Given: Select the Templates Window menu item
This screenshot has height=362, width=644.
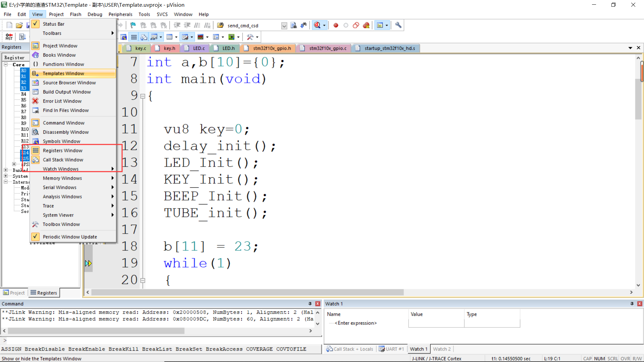Looking at the screenshot, I should pyautogui.click(x=64, y=73).
